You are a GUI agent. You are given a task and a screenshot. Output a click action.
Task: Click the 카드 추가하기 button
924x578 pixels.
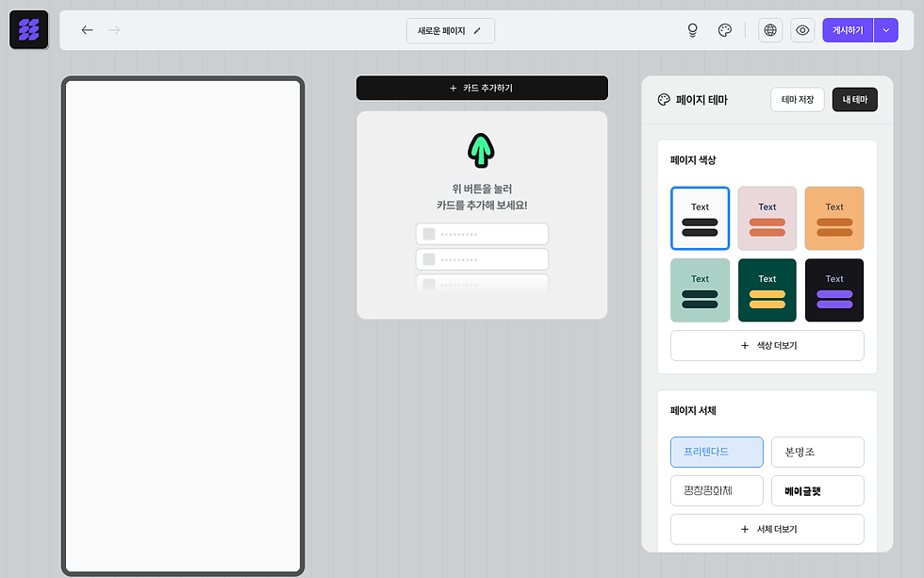point(482,88)
